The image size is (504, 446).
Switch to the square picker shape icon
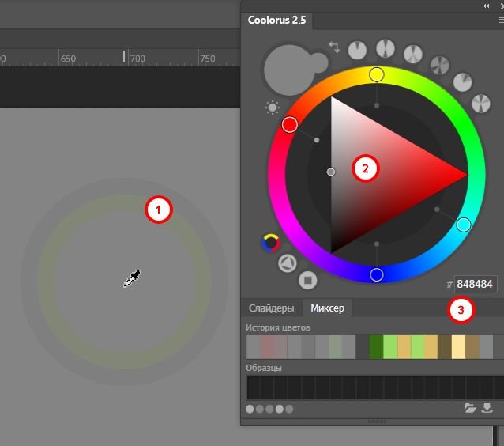coord(307,280)
